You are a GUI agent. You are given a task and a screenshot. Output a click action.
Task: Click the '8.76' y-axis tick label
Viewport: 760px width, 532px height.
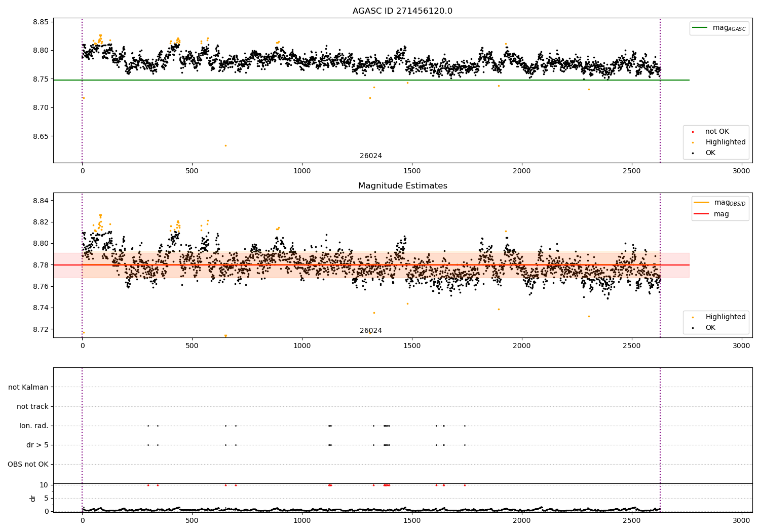[x=41, y=286]
